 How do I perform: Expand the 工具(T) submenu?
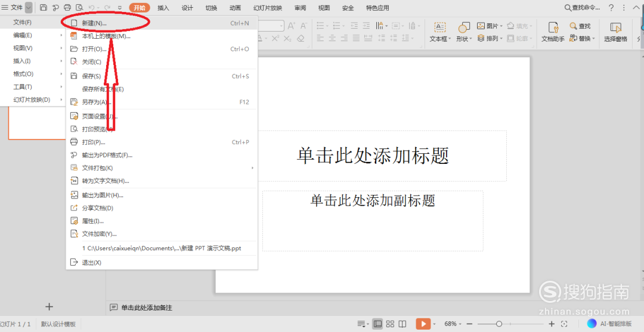point(33,87)
